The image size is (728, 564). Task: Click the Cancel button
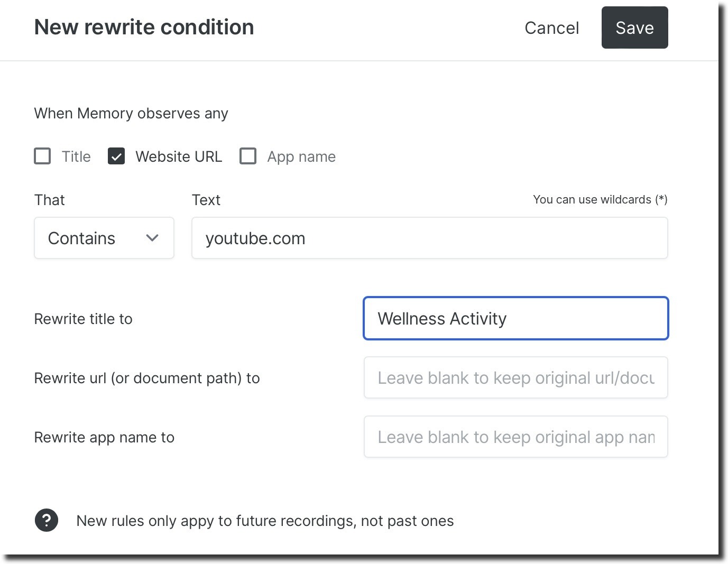coord(551,27)
